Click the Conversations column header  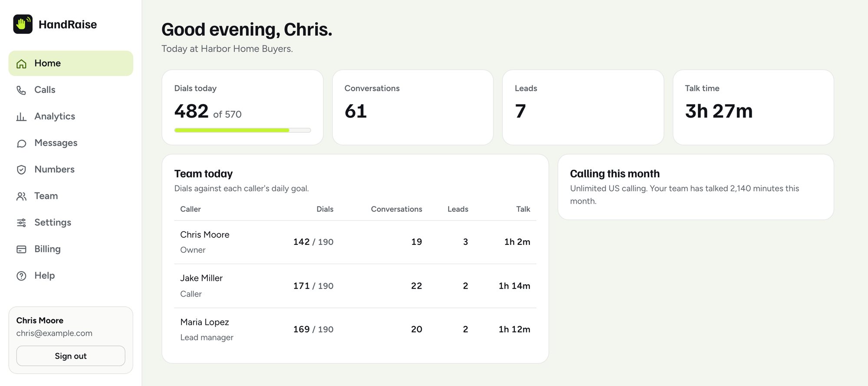click(x=397, y=209)
